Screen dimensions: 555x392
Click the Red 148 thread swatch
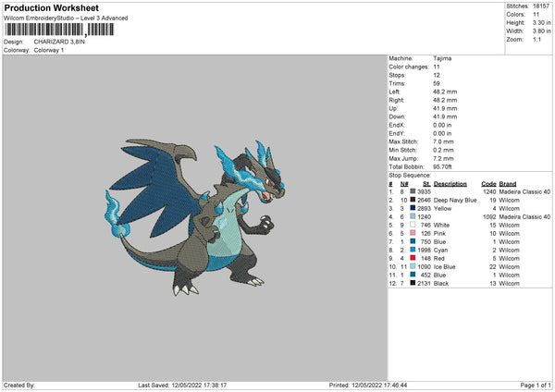[x=413, y=258]
